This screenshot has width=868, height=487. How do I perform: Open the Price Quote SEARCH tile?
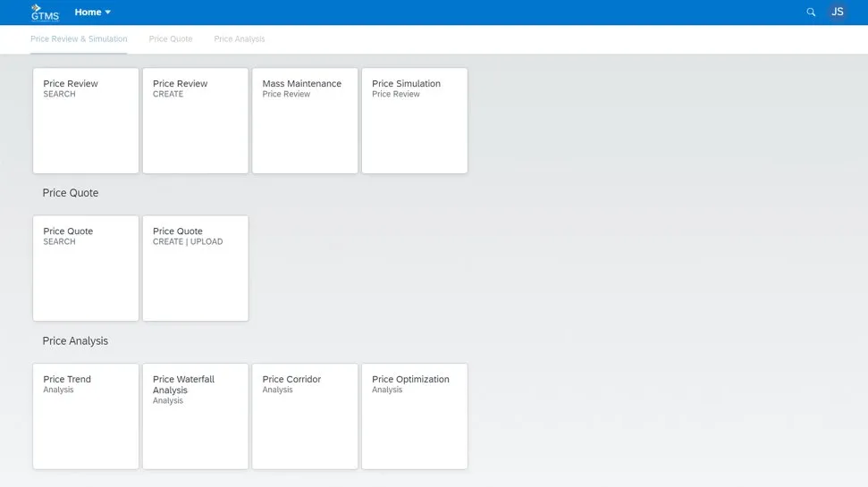86,268
